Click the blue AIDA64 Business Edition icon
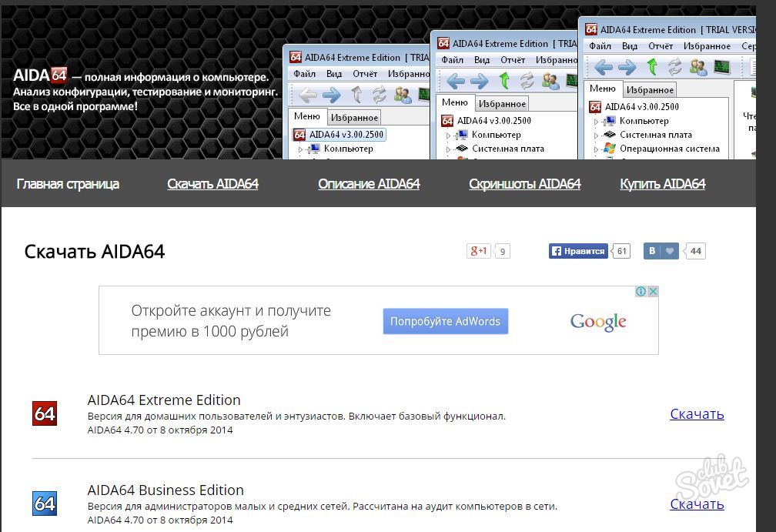The image size is (776, 532). click(45, 504)
